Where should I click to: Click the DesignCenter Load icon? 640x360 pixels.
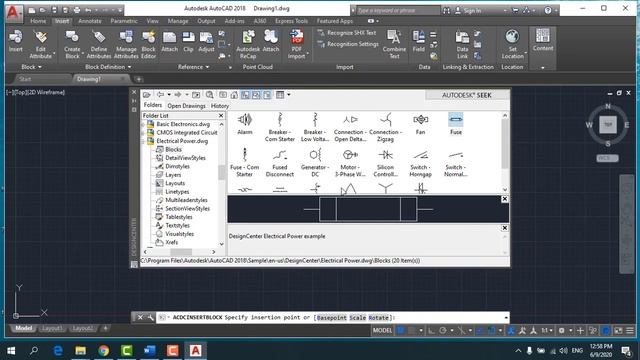coord(147,95)
